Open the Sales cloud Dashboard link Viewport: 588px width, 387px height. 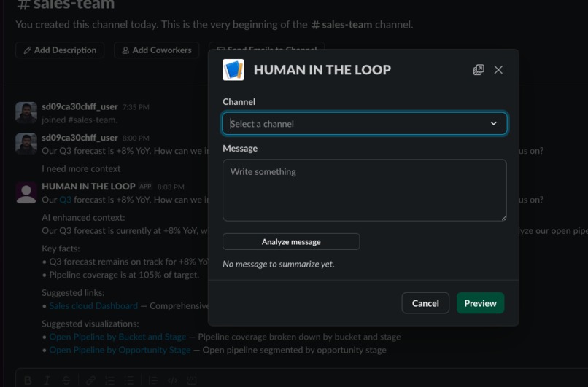[x=93, y=305]
